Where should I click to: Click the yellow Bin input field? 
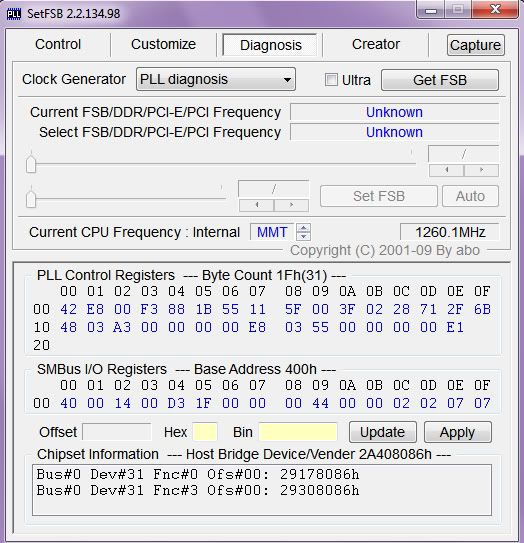pyautogui.click(x=298, y=432)
